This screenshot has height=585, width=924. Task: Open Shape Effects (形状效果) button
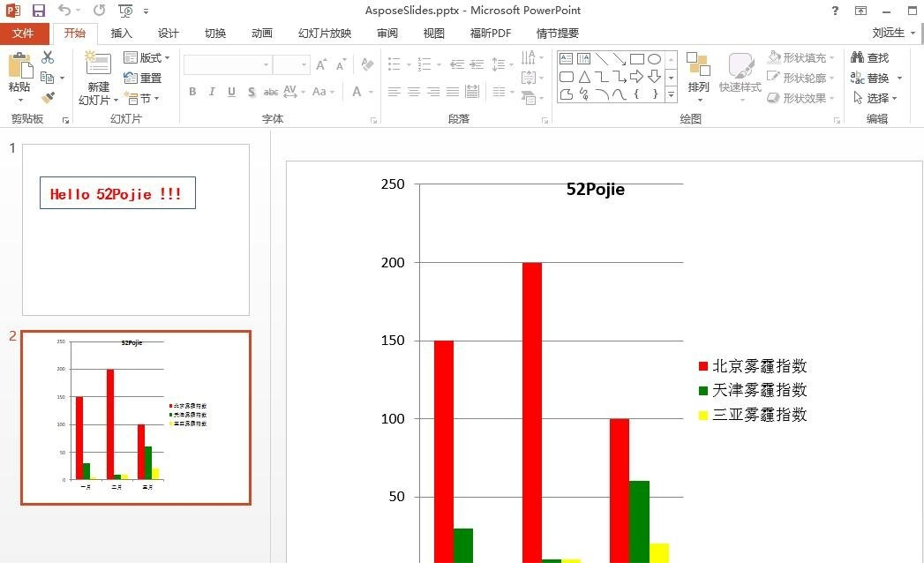(x=800, y=98)
